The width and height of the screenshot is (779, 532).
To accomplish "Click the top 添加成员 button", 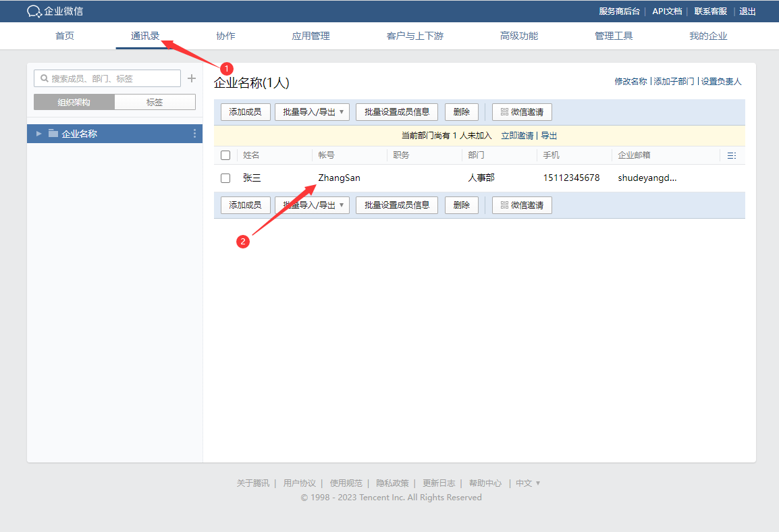I will [x=245, y=112].
